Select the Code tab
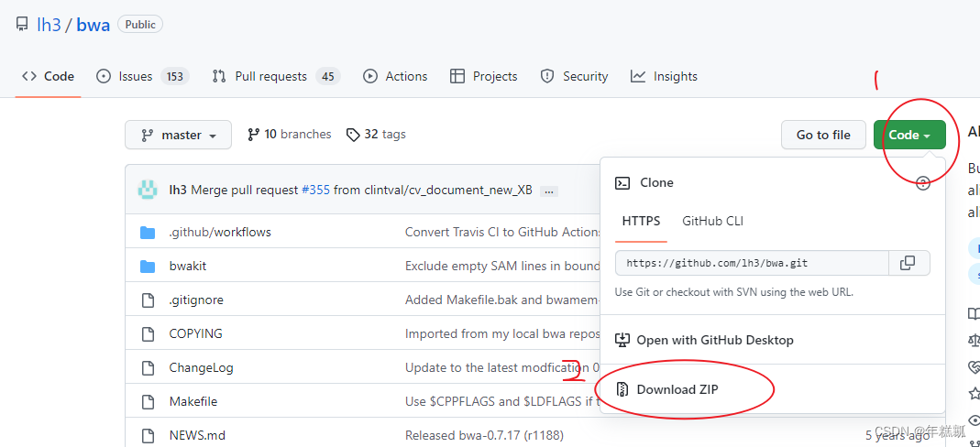Image resolution: width=980 pixels, height=447 pixels. tap(48, 76)
